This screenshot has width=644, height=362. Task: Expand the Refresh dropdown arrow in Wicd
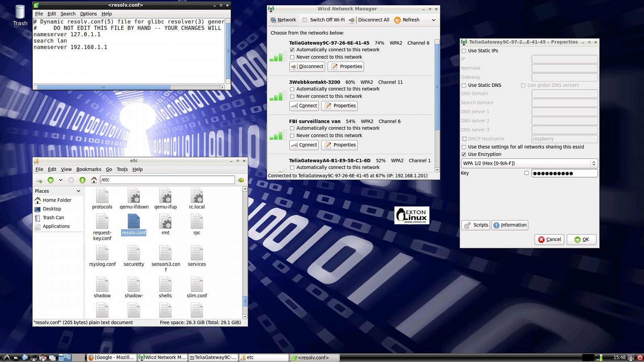tap(433, 20)
